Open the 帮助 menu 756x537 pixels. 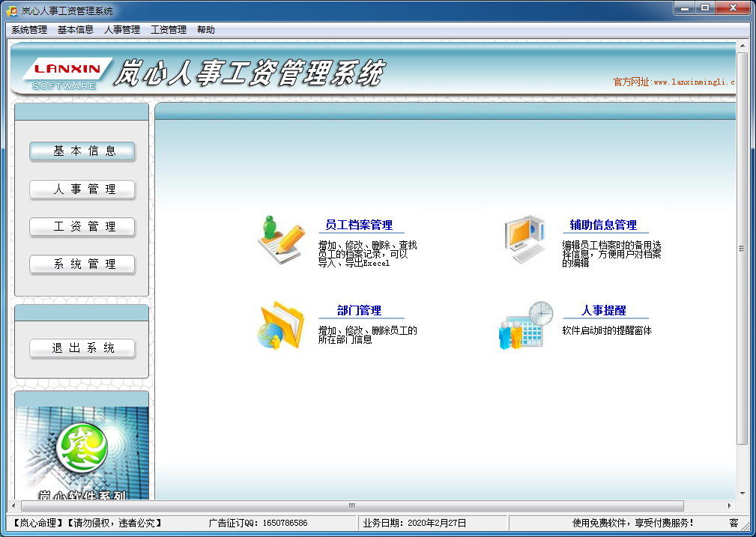(206, 29)
